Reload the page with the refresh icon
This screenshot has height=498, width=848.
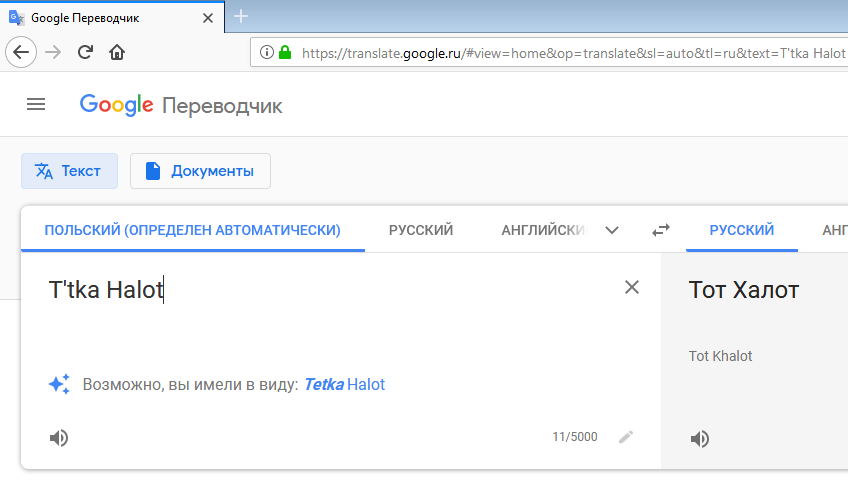tap(85, 52)
